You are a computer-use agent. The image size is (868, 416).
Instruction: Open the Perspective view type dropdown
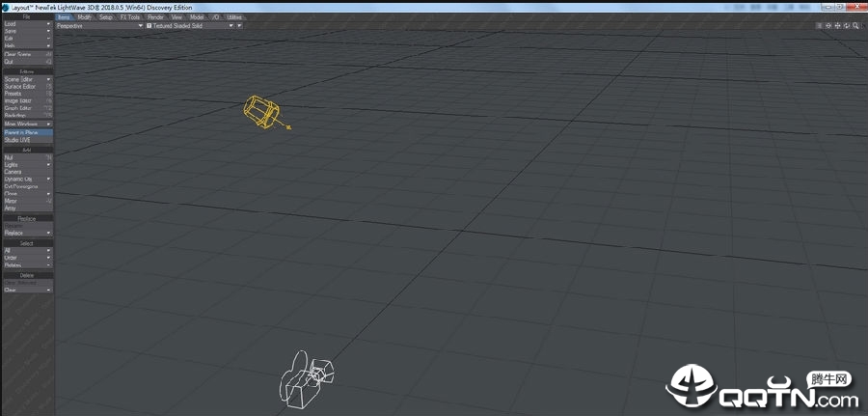click(x=99, y=25)
